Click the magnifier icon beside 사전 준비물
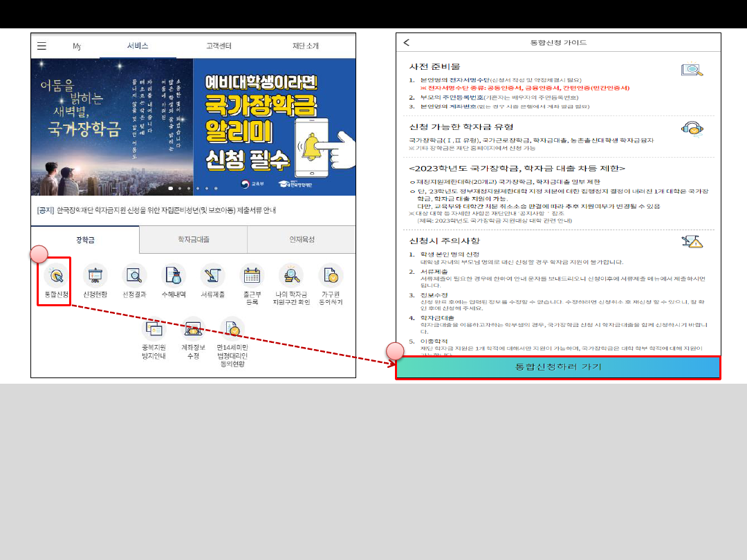The height and width of the screenshot is (560, 747). click(692, 70)
